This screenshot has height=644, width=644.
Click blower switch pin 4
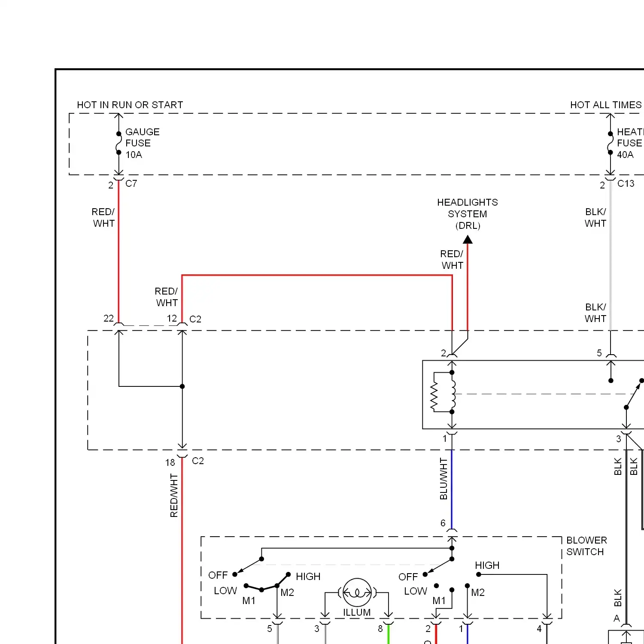[539, 629]
